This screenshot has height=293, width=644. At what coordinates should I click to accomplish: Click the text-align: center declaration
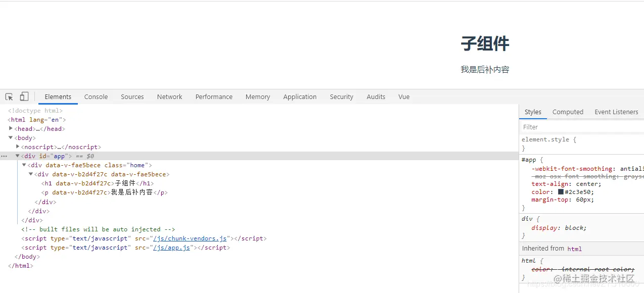(566, 184)
